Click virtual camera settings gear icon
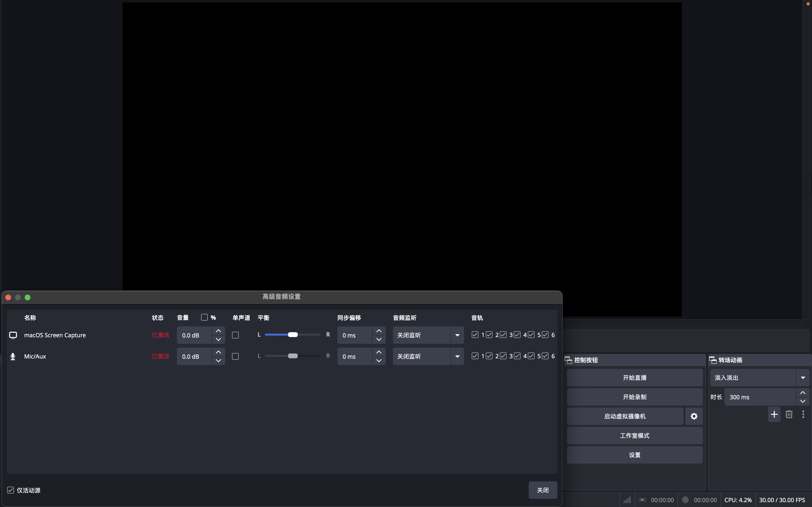This screenshot has width=812, height=507. click(x=694, y=416)
